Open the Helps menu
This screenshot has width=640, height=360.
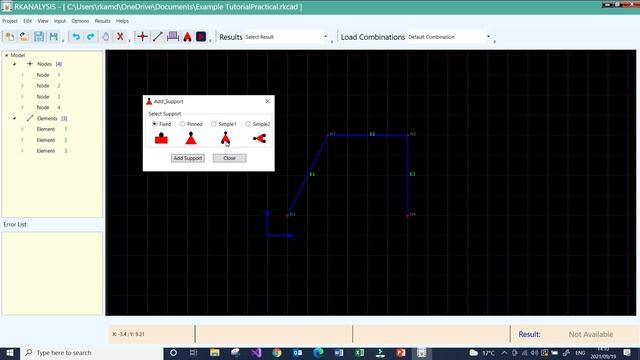[x=122, y=21]
